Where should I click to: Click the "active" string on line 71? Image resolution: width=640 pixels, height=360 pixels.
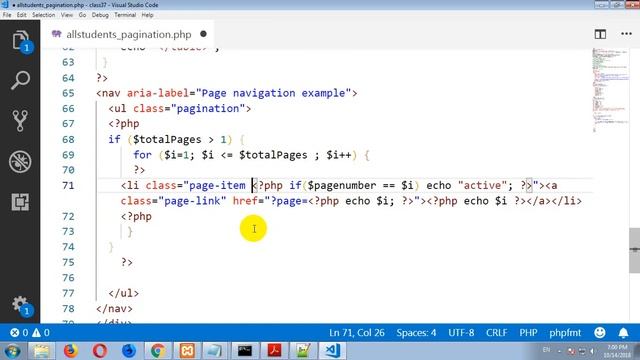click(482, 185)
